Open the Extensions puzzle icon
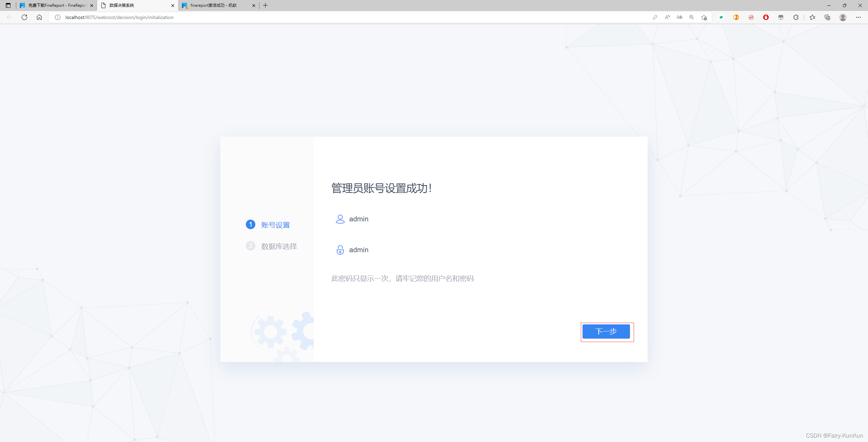Screen dimensions: 868x442 (x=796, y=17)
